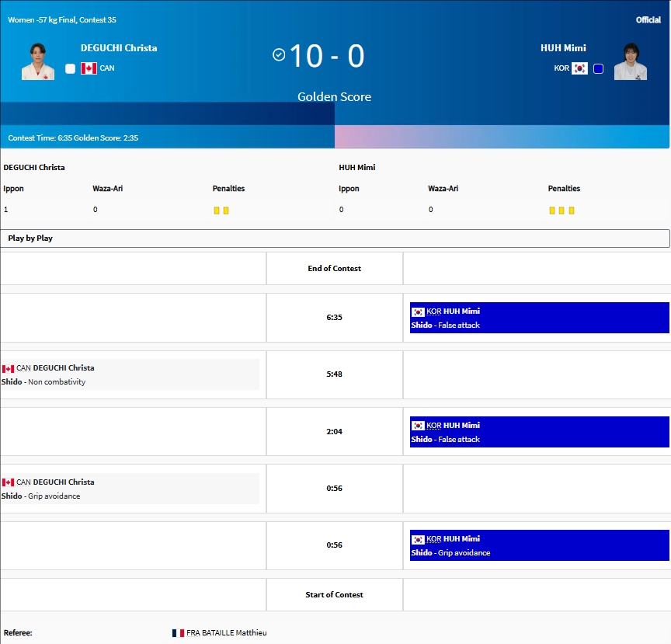Open DEGUCHI Christa's name in the header
The width and height of the screenshot is (671, 644).
click(119, 48)
